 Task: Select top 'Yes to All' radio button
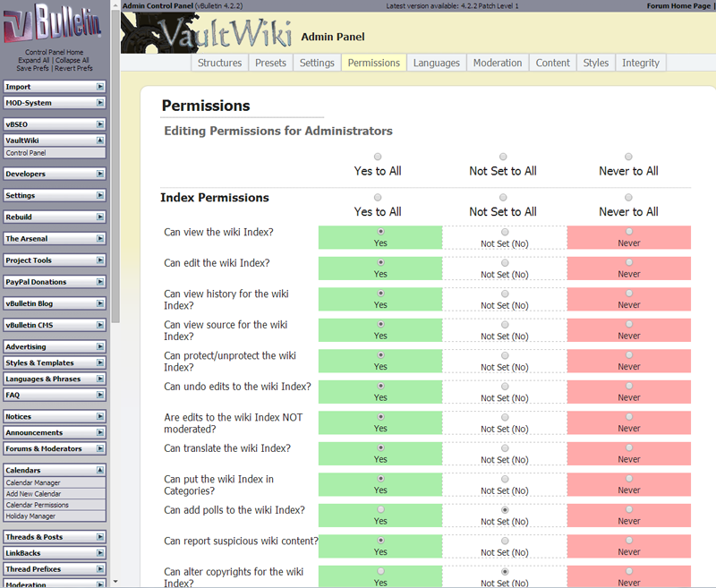[378, 157]
